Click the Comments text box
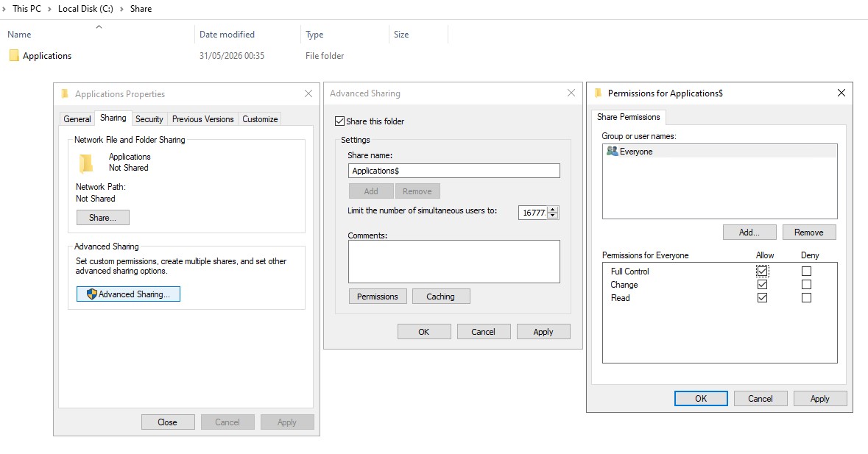Screen dimensions: 868x454 [x=454, y=261]
